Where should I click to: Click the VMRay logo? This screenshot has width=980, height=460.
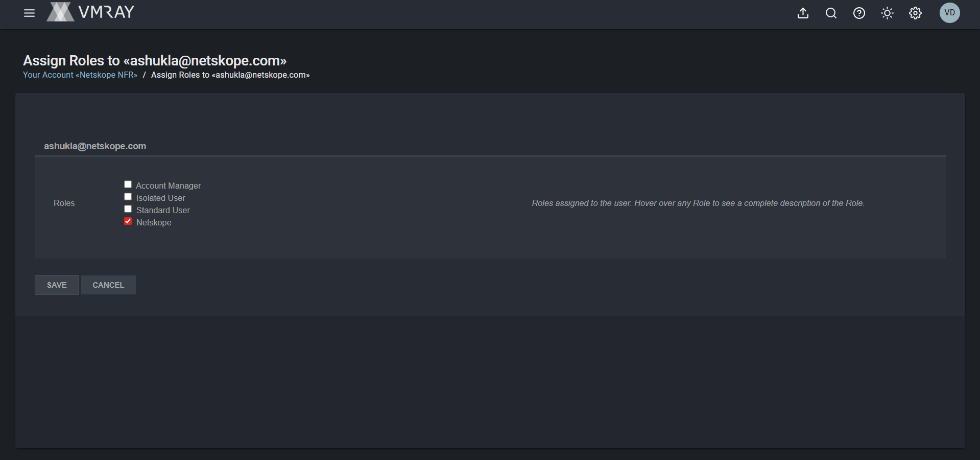tap(90, 12)
